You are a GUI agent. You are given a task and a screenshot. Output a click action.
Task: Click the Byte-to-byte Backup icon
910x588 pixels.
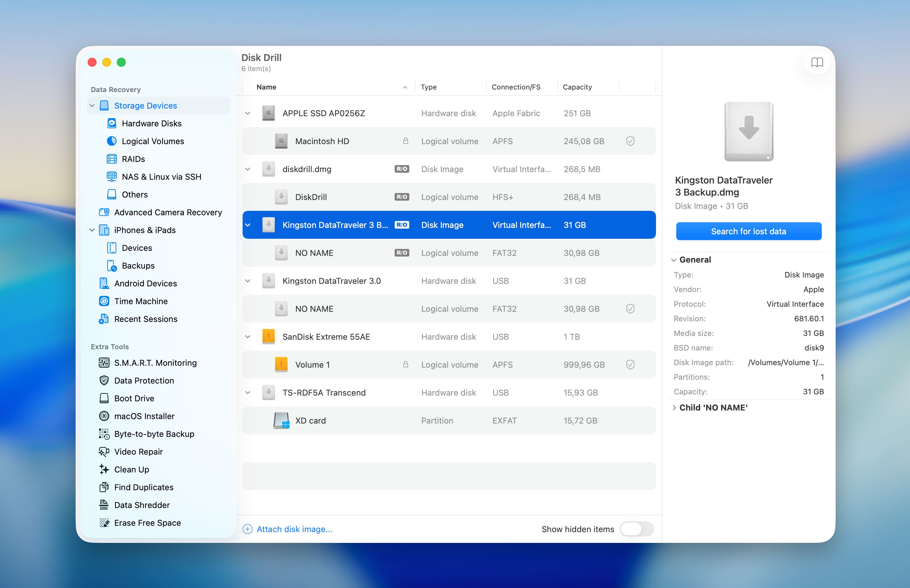(x=104, y=434)
